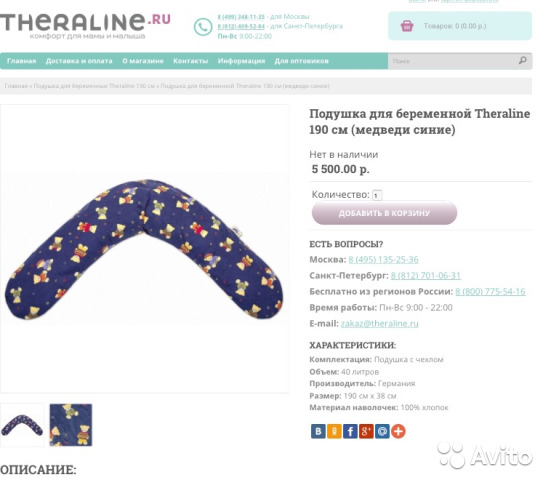Click the Поиск search field
Image resolution: width=543 pixels, height=480 pixels.
pos(452,61)
